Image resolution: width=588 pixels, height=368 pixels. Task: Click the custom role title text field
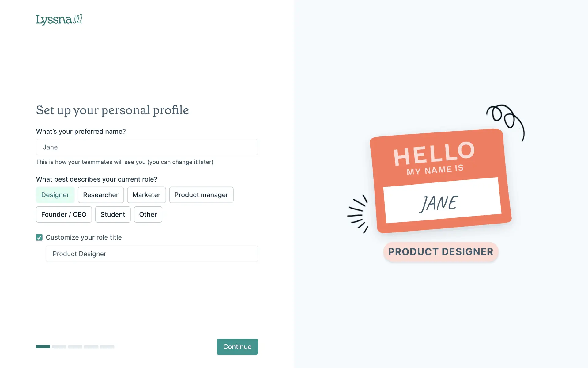pos(152,254)
